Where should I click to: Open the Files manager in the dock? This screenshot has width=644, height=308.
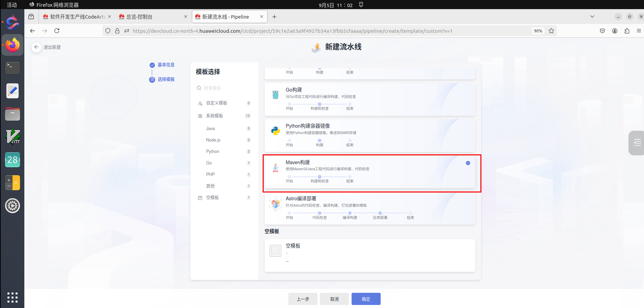tap(13, 114)
